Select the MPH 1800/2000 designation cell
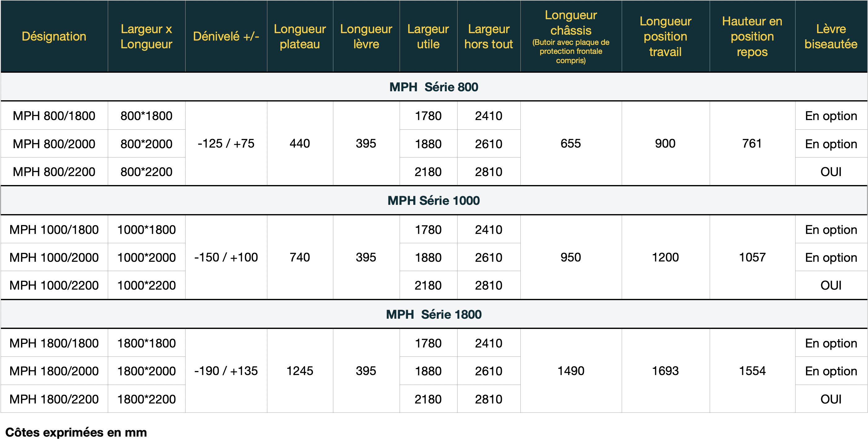The height and width of the screenshot is (440, 868). pyautogui.click(x=54, y=371)
